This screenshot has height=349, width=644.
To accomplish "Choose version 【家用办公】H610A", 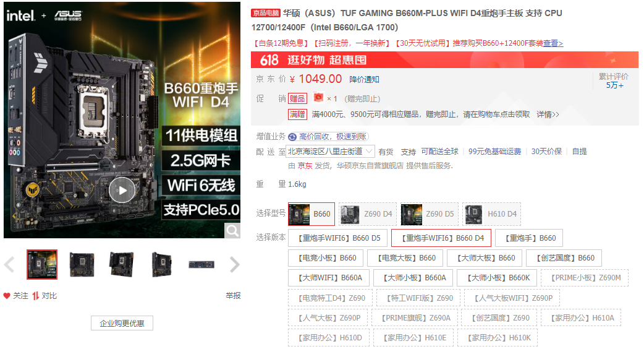I will click(581, 318).
